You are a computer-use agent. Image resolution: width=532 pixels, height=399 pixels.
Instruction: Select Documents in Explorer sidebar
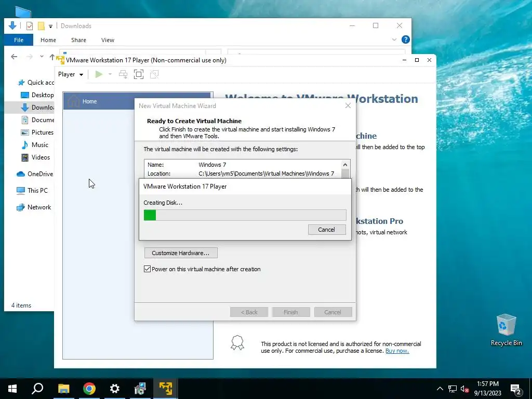[x=37, y=120]
